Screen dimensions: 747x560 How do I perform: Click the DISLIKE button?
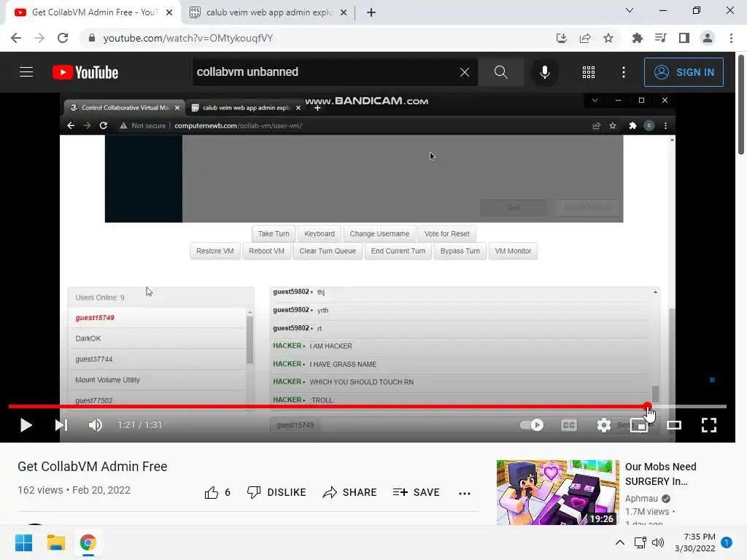coord(276,492)
